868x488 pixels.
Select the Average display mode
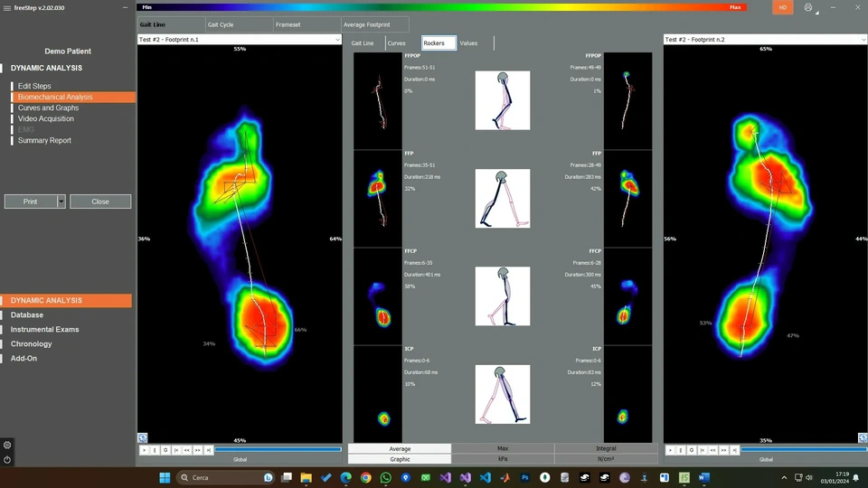(x=400, y=448)
